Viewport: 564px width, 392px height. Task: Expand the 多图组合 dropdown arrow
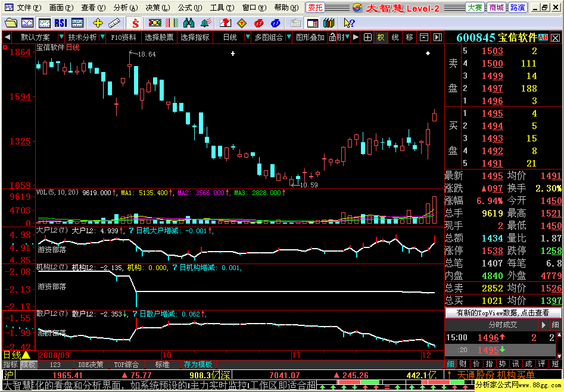point(288,37)
